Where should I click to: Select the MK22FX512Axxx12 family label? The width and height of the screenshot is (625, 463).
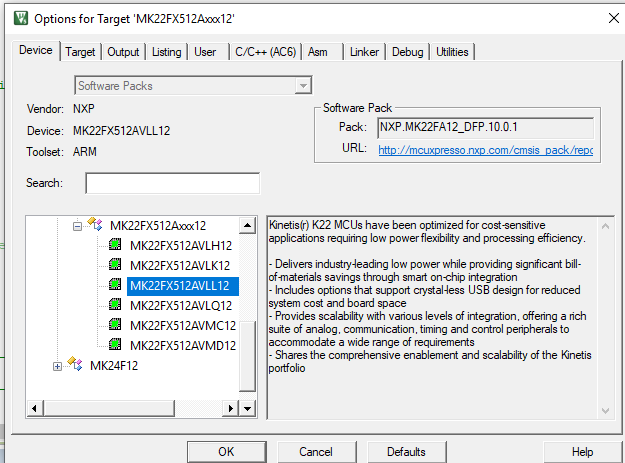point(158,226)
